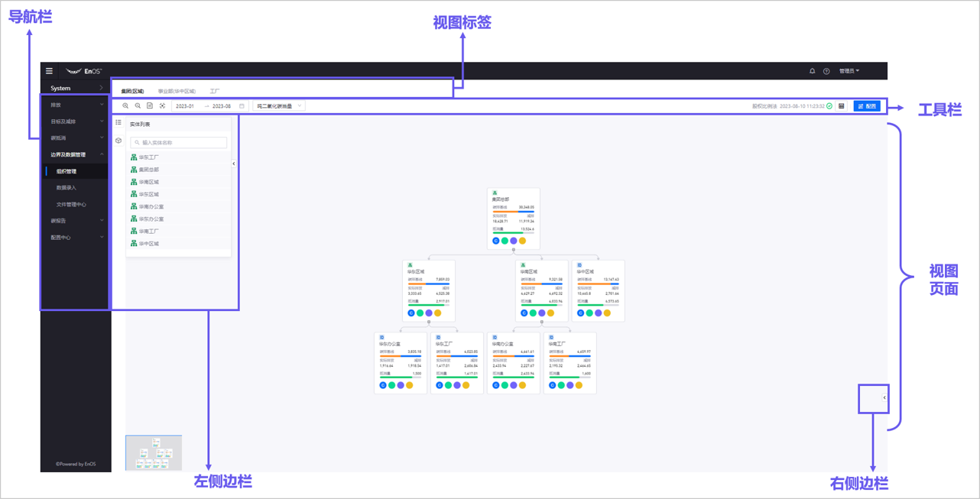This screenshot has height=499, width=980.
Task: Click the blue 配置 button
Action: (x=867, y=106)
